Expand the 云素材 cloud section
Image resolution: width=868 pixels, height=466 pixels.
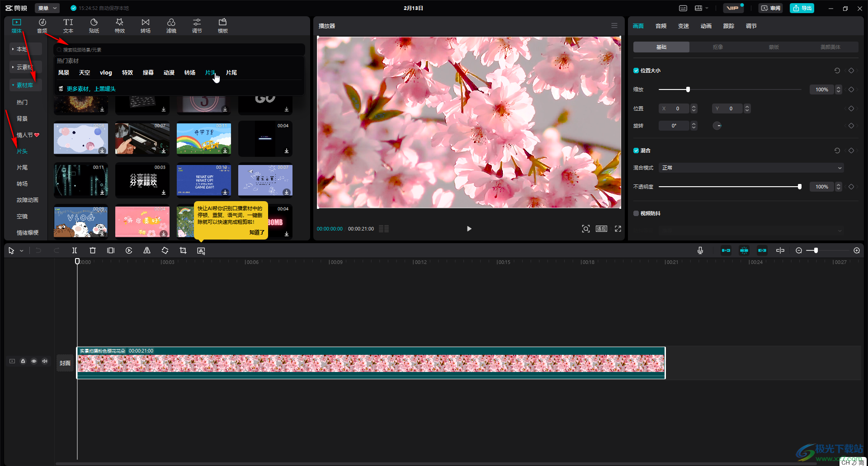(x=26, y=67)
